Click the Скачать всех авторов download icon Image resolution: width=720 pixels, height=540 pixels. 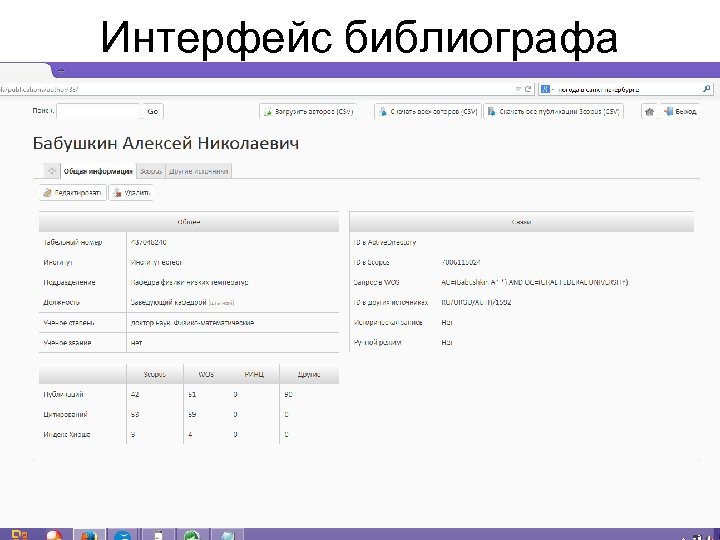click(383, 112)
